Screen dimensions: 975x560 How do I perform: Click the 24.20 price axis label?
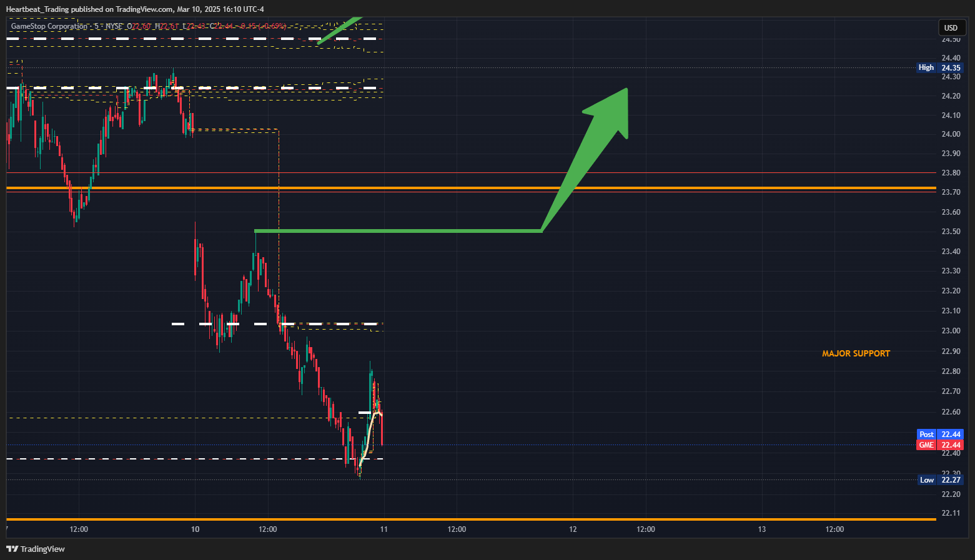point(951,96)
